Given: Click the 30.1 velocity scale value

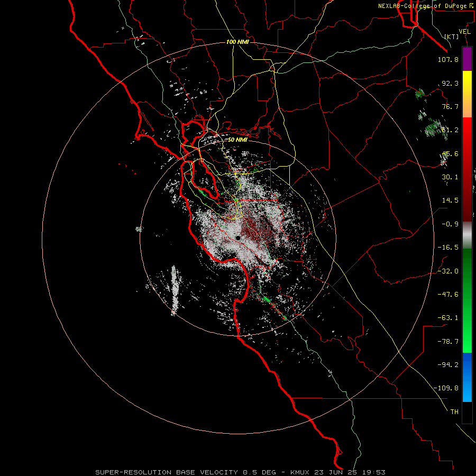Looking at the screenshot, I should pyautogui.click(x=450, y=177).
